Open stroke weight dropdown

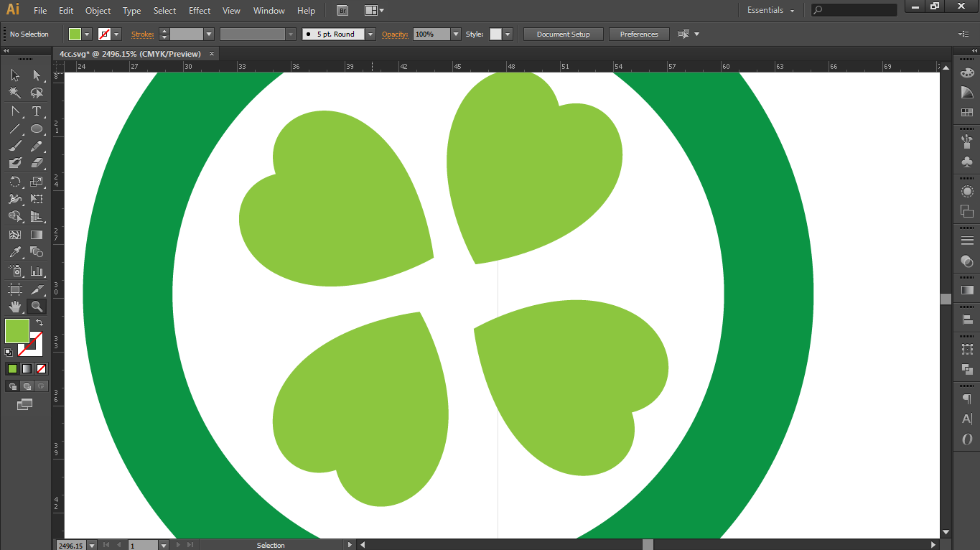209,34
